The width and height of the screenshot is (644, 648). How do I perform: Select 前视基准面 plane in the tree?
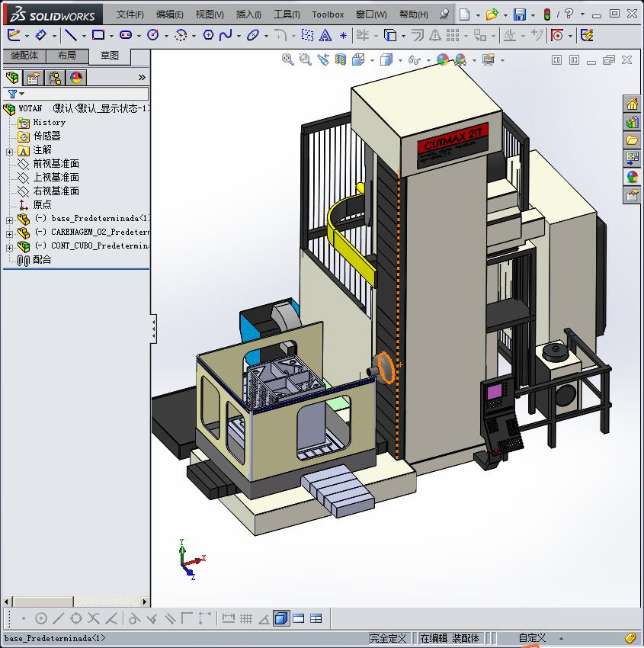tap(56, 163)
